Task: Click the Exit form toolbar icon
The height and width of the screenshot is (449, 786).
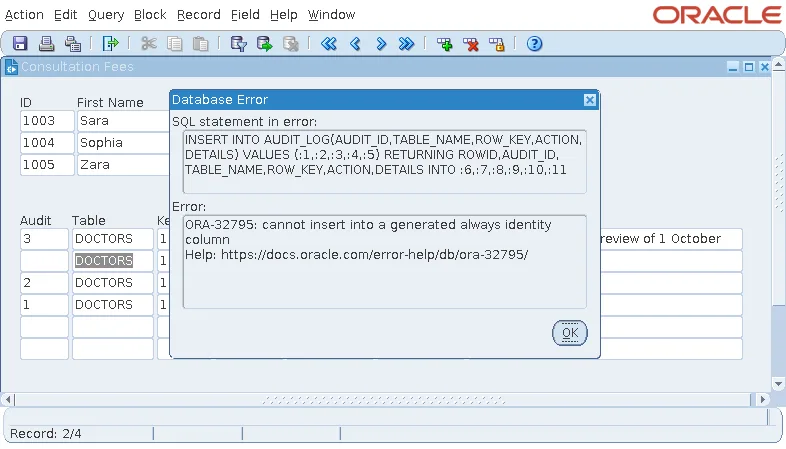Action: coord(110,44)
